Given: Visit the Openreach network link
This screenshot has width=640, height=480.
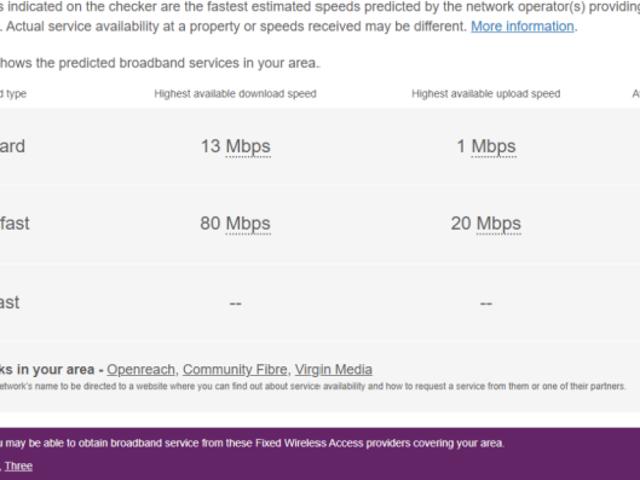Looking at the screenshot, I should [141, 369].
